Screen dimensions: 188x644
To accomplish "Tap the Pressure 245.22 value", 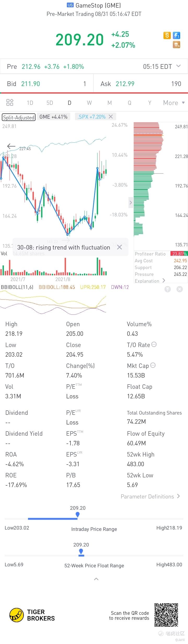I will (x=180, y=274).
